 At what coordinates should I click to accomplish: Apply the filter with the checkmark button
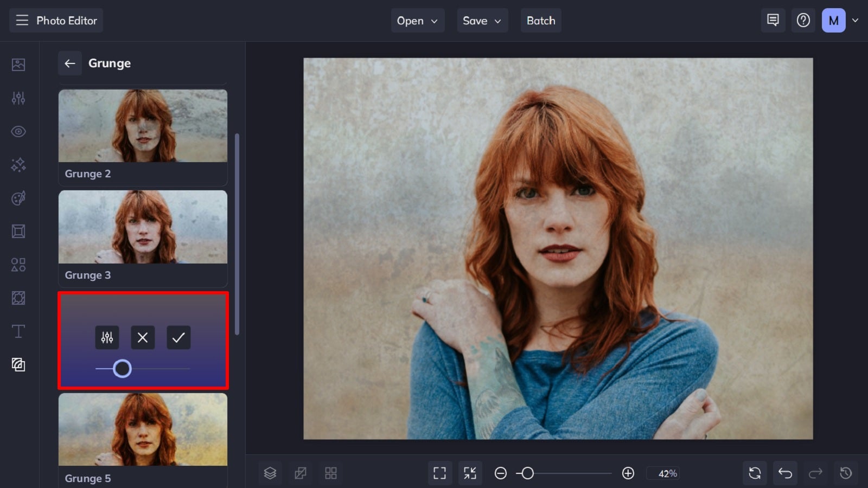pyautogui.click(x=178, y=337)
